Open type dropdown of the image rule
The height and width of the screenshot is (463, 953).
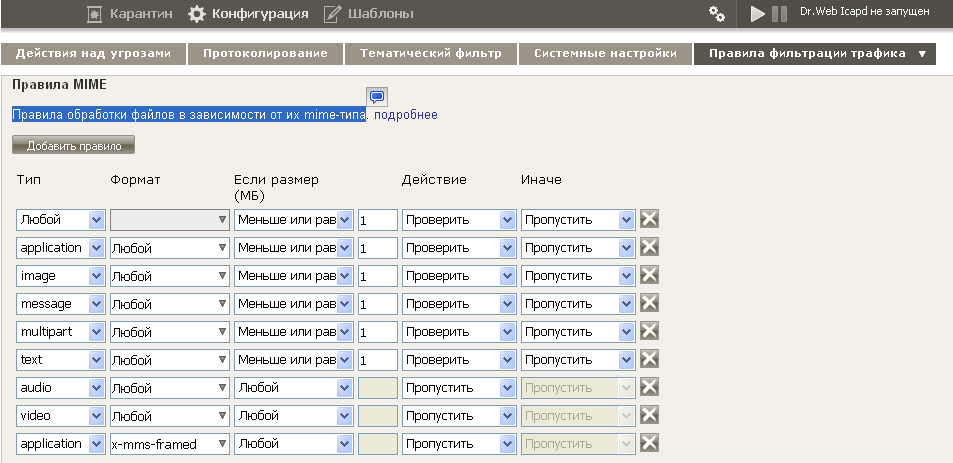[60, 276]
